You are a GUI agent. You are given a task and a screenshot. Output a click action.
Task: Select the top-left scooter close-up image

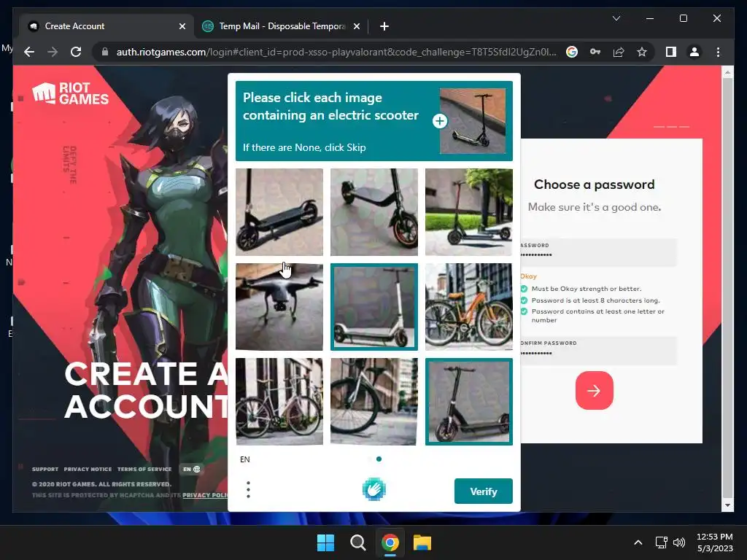(x=279, y=212)
